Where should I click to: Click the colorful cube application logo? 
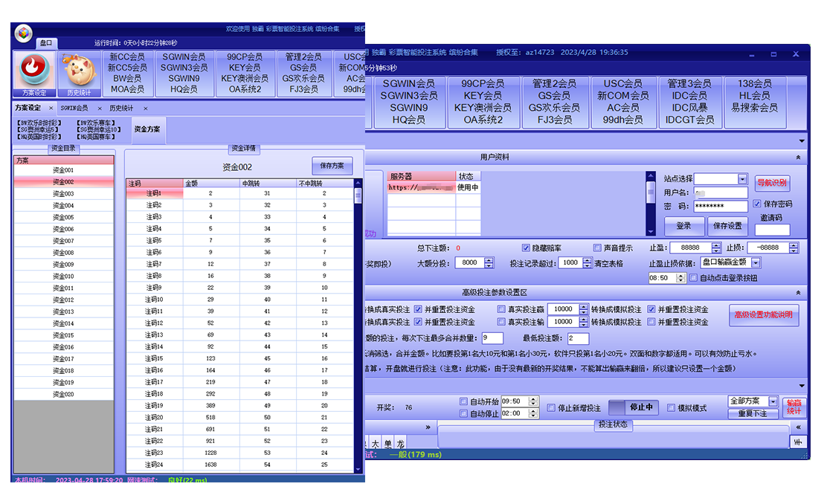pyautogui.click(x=24, y=33)
